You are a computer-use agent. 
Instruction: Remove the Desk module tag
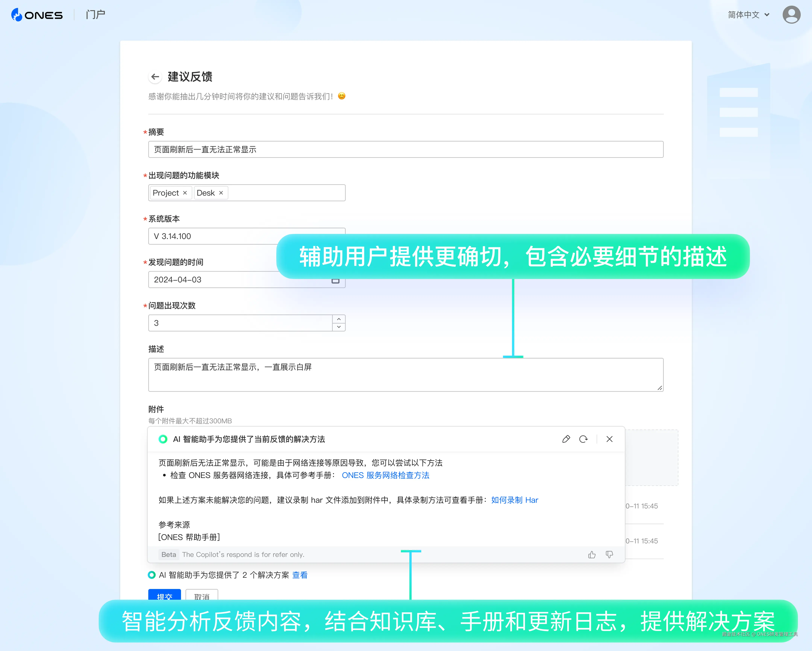pyautogui.click(x=221, y=193)
